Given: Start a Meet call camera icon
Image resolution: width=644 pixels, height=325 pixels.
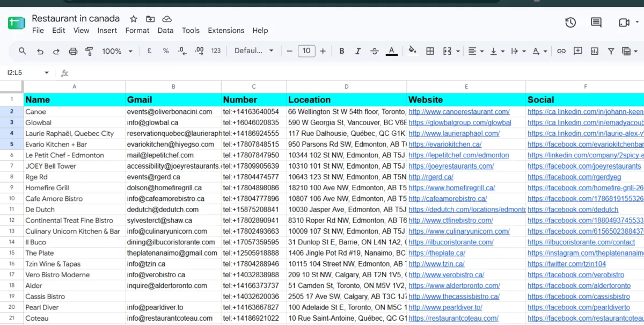Looking at the screenshot, I should 624,23.
